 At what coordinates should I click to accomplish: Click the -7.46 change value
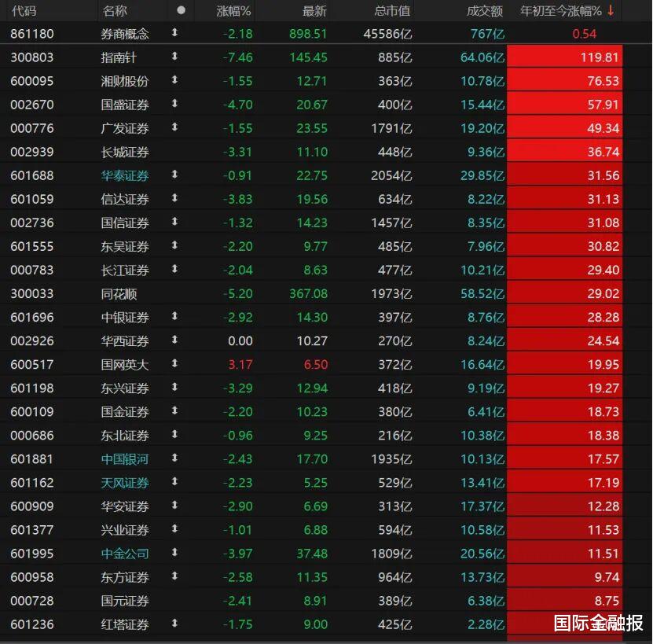[x=238, y=57]
